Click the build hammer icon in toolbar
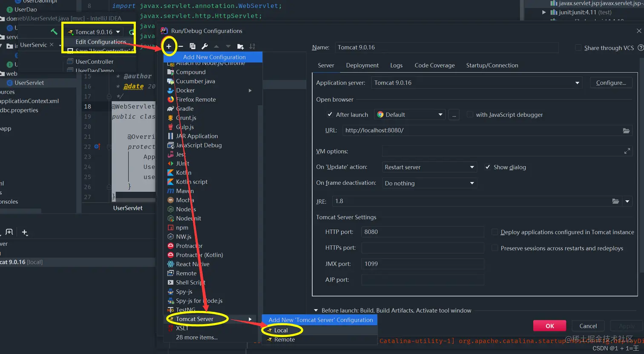The width and height of the screenshot is (644, 354). (54, 31)
